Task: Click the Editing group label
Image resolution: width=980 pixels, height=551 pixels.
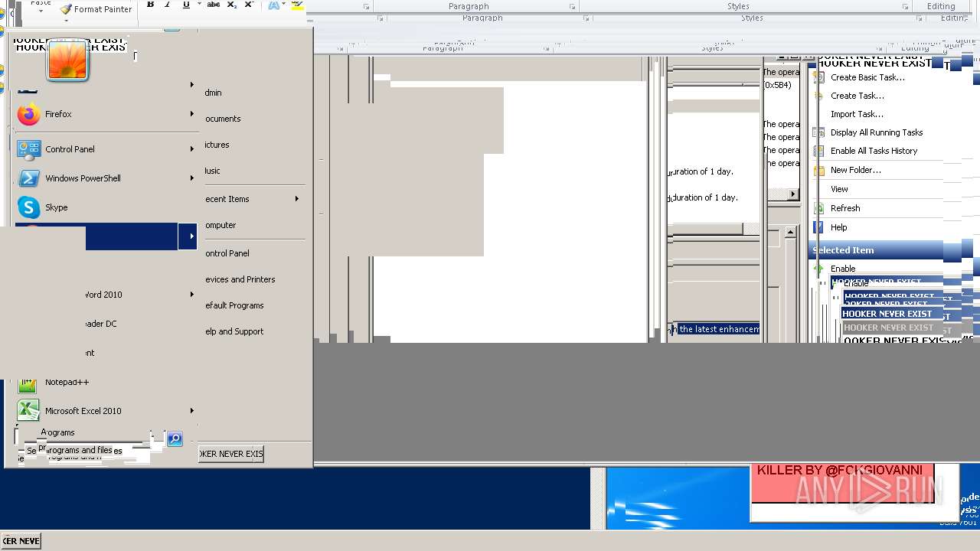Action: (x=941, y=6)
